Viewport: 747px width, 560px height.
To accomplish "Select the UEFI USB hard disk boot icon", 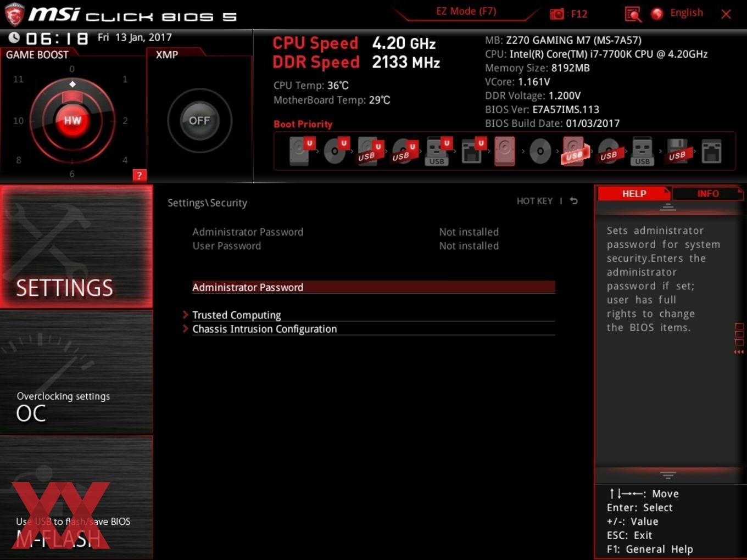I will pyautogui.click(x=370, y=151).
